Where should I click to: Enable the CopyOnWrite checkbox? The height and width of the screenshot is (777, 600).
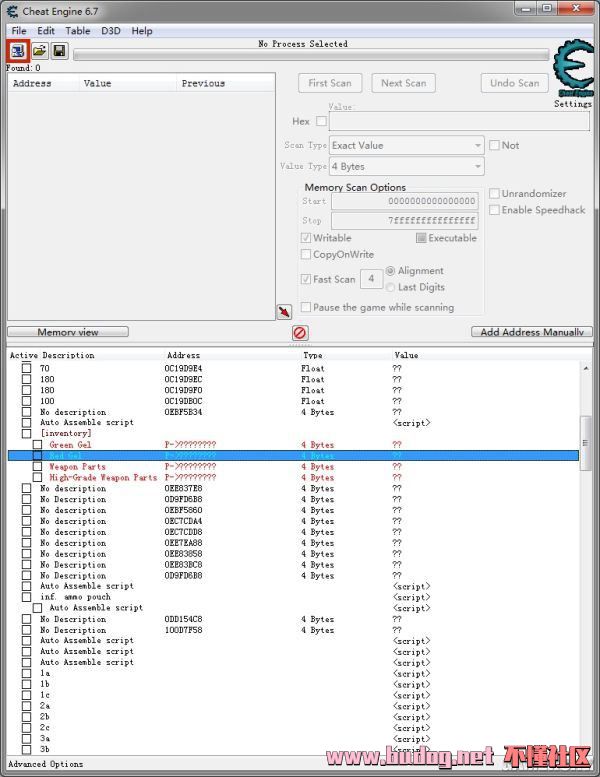306,254
